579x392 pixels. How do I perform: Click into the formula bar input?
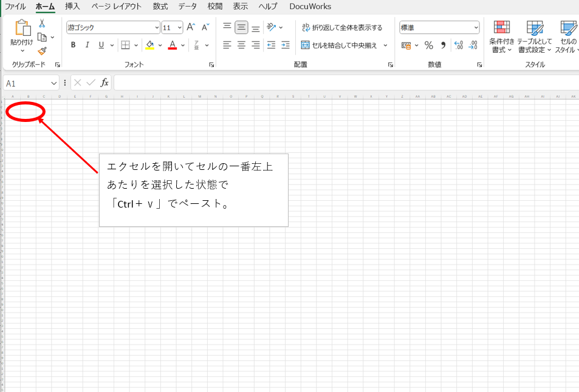[x=346, y=83]
